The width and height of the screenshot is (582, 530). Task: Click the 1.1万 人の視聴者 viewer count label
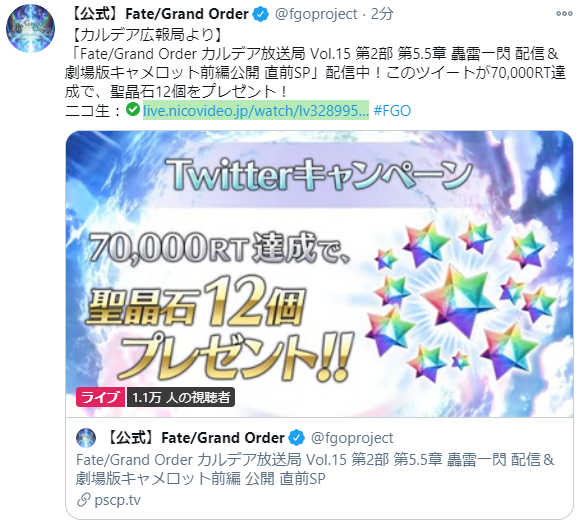[181, 397]
